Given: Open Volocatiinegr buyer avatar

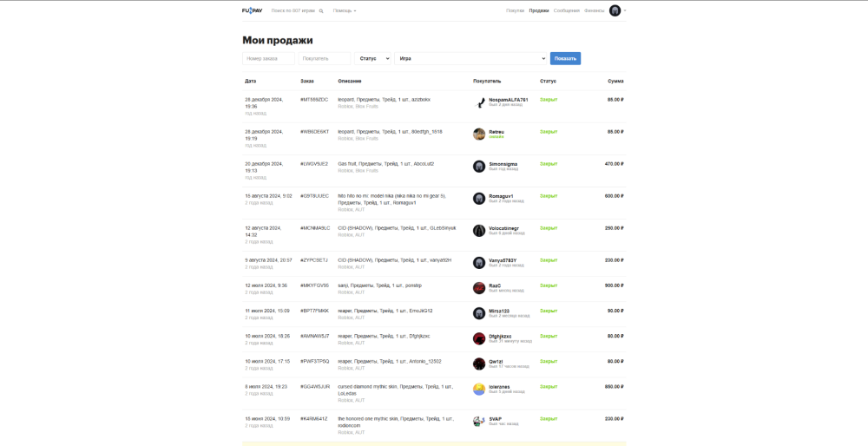Looking at the screenshot, I should 479,231.
